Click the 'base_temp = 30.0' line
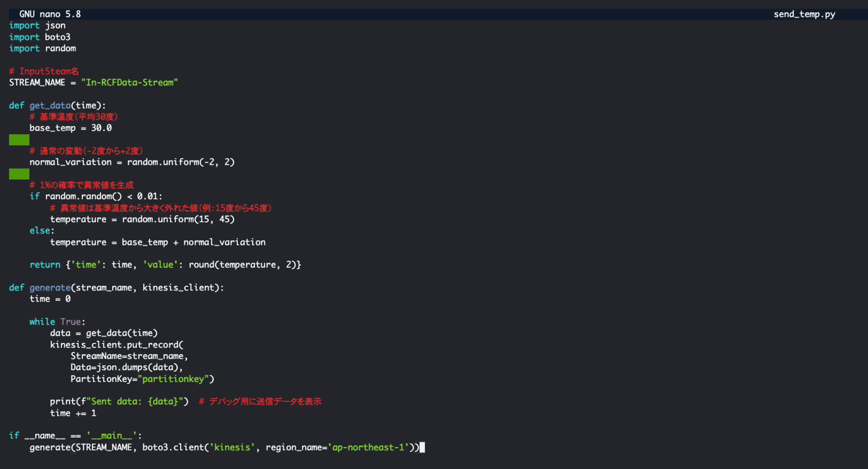This screenshot has height=469, width=868. coord(71,128)
